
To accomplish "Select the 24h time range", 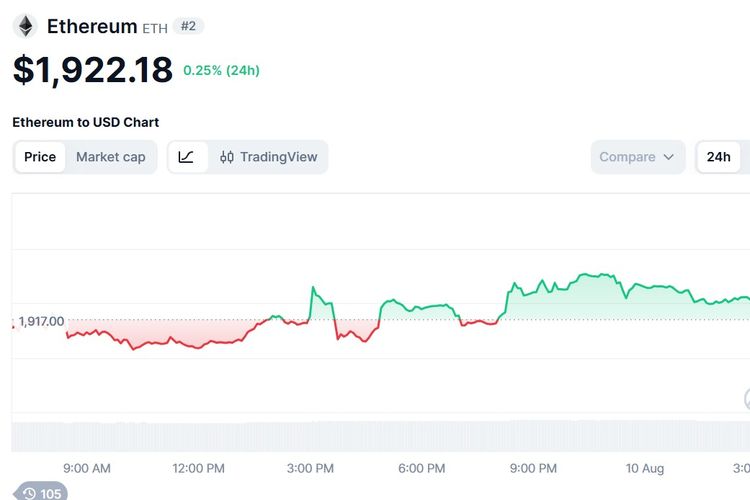I will pyautogui.click(x=718, y=157).
